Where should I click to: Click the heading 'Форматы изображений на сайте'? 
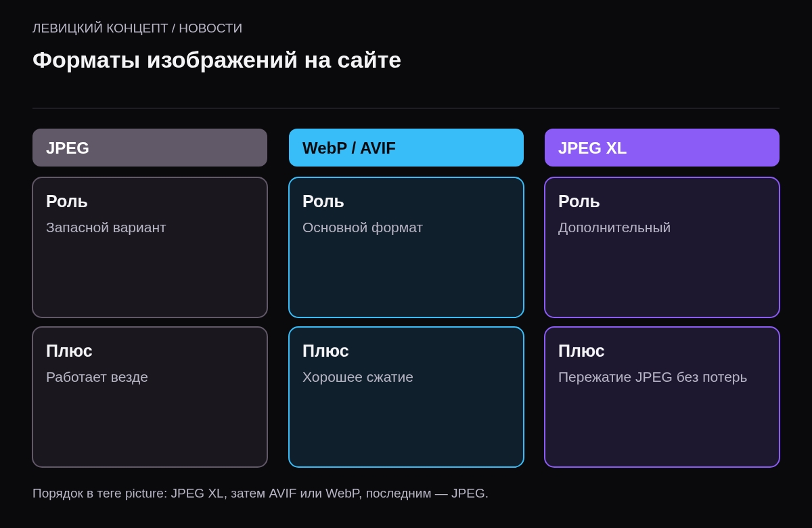point(217,60)
